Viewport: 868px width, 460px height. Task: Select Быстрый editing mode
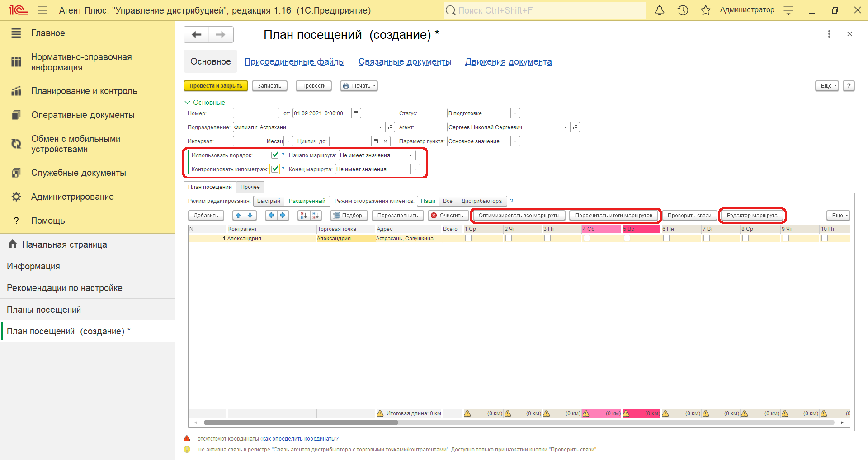pyautogui.click(x=269, y=201)
